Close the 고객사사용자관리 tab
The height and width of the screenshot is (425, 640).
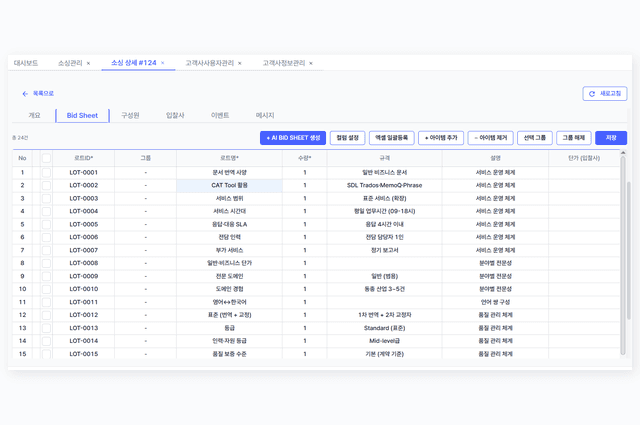click(x=240, y=63)
